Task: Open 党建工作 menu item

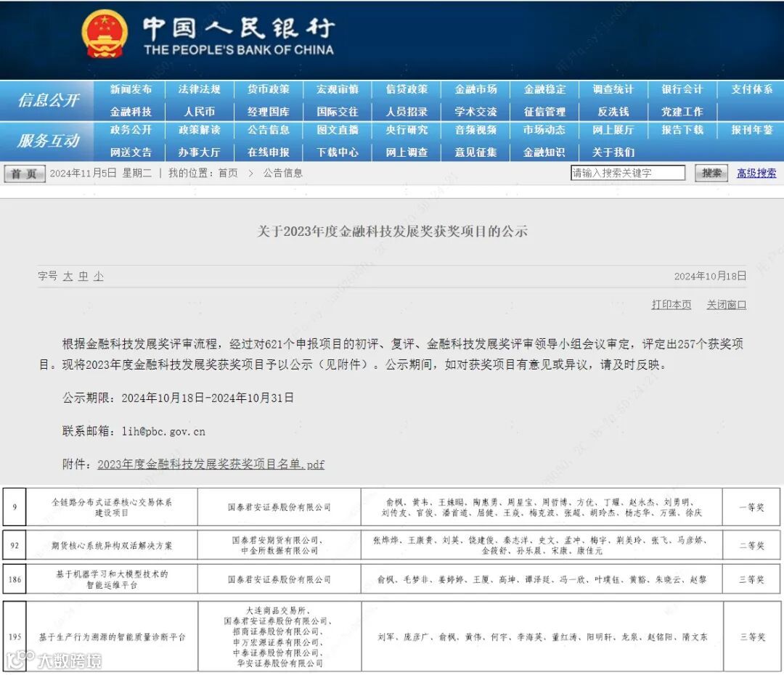Action: tap(682, 112)
